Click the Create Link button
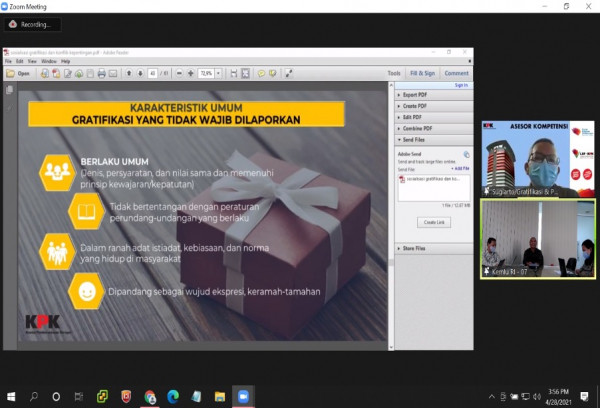Screen dimensions: 600x408 pyautogui.click(x=433, y=221)
